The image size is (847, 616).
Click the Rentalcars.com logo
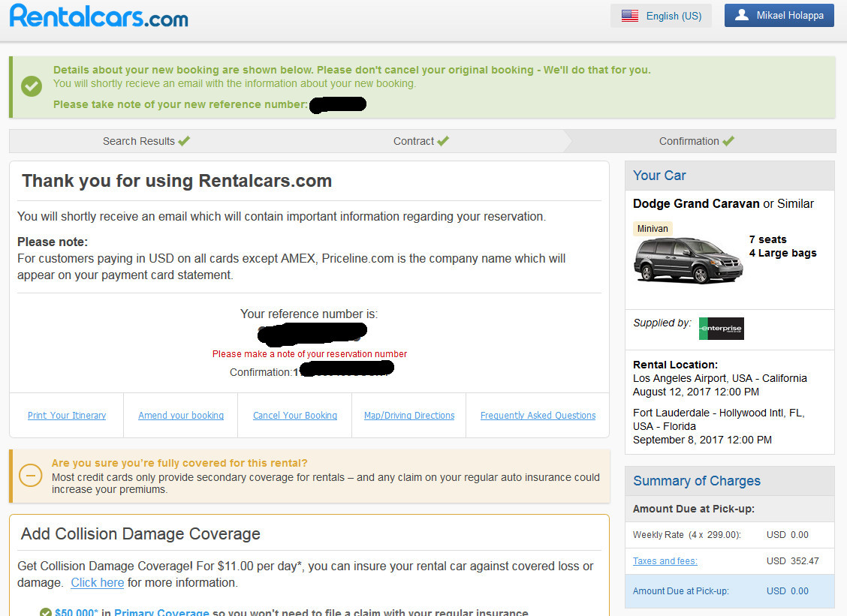(x=99, y=16)
